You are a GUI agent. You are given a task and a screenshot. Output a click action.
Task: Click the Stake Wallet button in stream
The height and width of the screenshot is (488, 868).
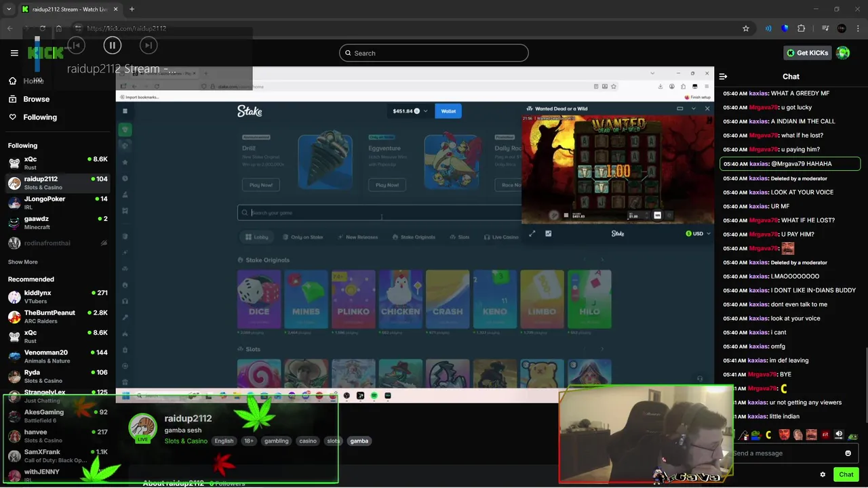click(x=448, y=111)
